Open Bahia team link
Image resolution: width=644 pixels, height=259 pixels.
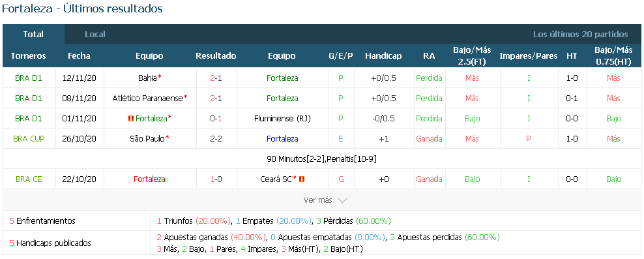point(147,78)
